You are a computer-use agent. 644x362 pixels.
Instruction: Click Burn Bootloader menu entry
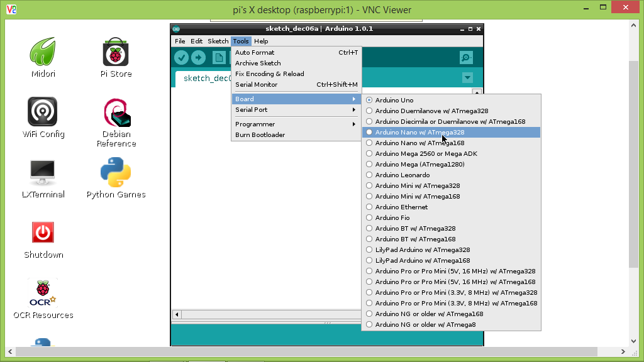click(296, 134)
